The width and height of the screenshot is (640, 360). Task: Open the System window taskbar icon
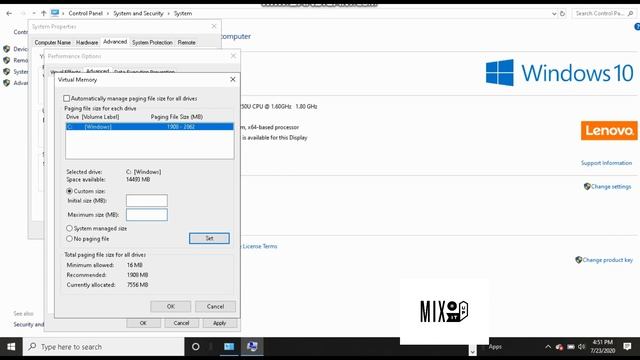coord(252,347)
